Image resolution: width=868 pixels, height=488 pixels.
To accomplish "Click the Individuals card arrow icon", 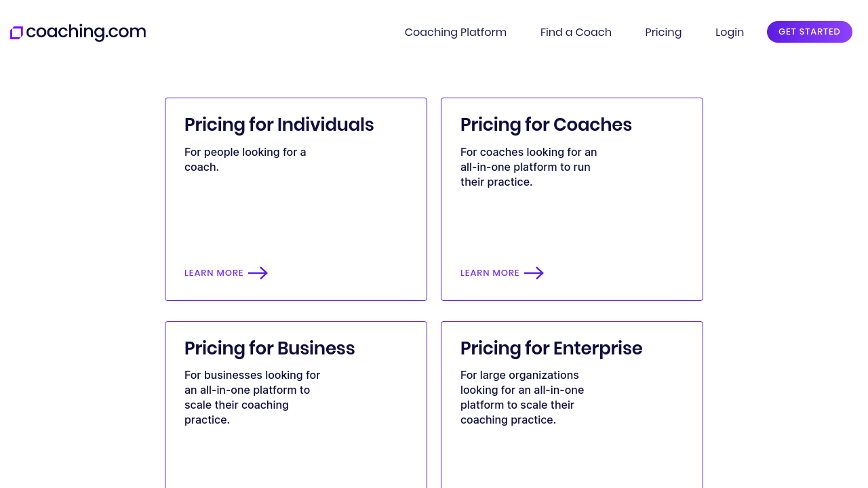I will (258, 273).
